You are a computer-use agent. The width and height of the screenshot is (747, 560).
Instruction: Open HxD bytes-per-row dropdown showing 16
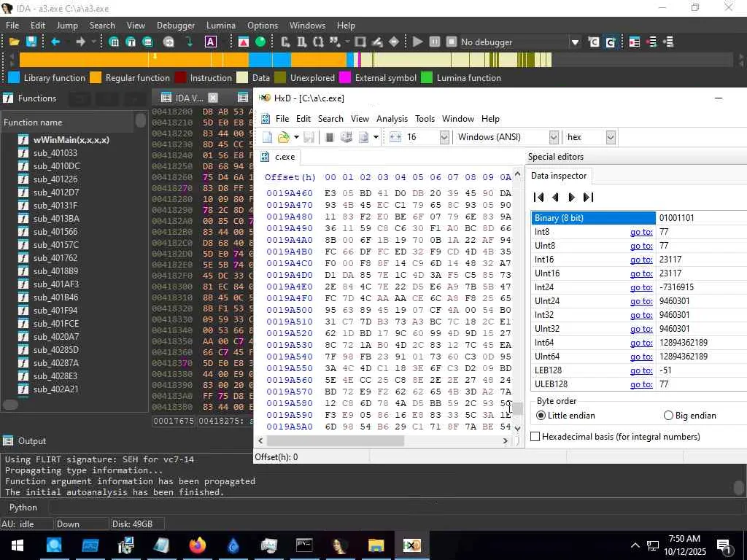[x=444, y=137]
